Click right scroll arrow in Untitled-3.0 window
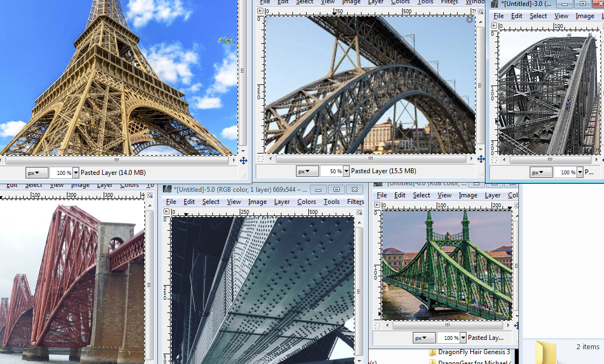This screenshot has height=364, width=604. [597, 160]
